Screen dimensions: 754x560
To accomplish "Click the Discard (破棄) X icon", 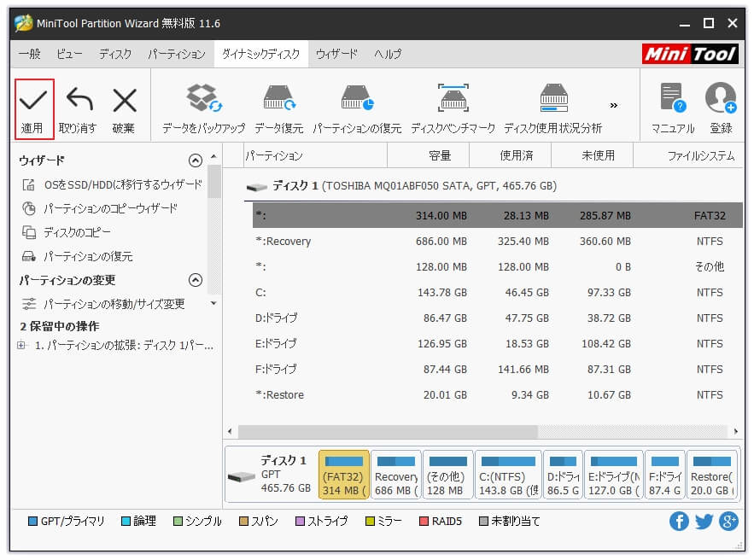I will point(125,100).
